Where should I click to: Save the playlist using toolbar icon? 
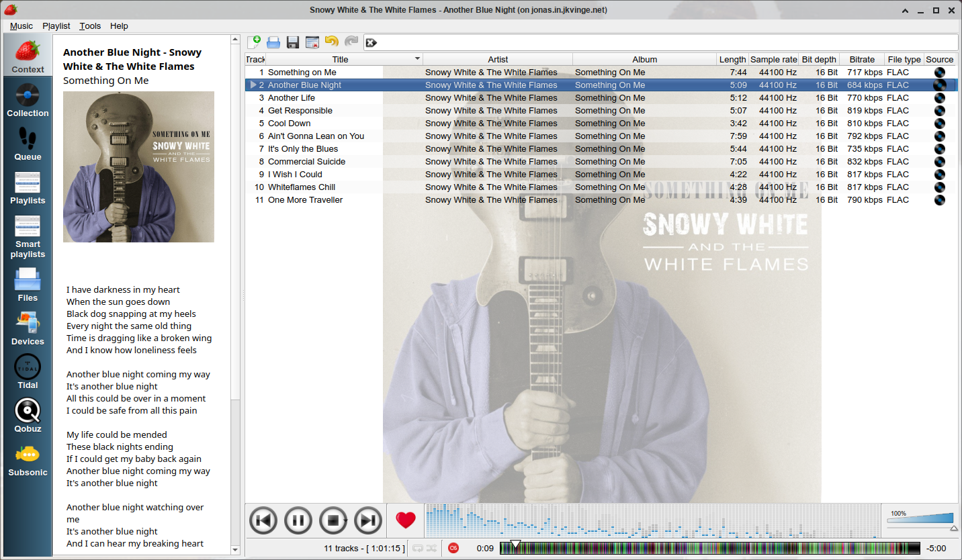[x=292, y=42]
